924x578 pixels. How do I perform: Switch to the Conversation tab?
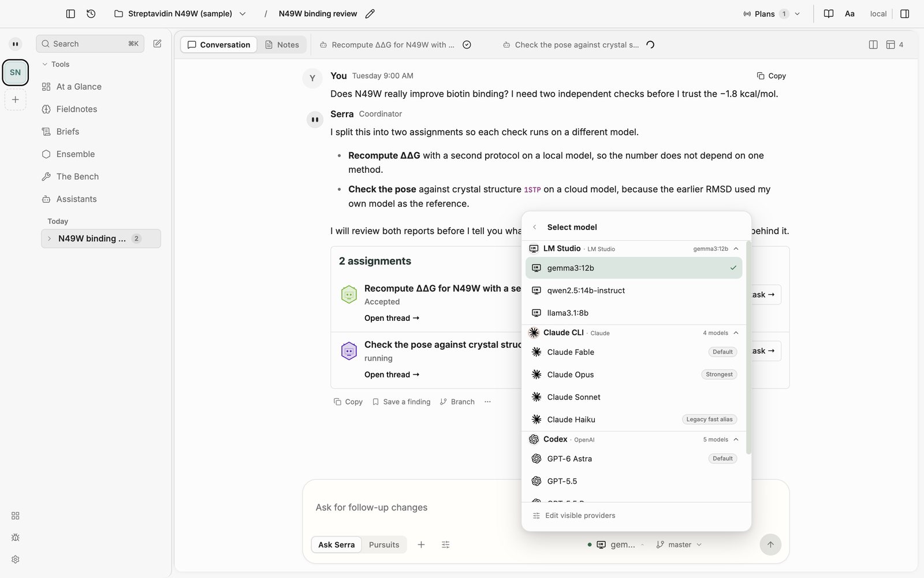[x=219, y=45]
